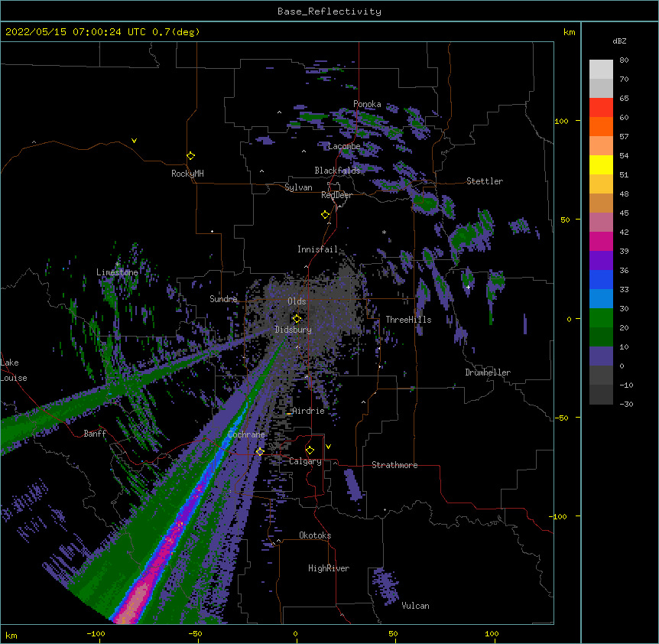Select the Strathmore city label
The height and width of the screenshot is (644, 659).
[394, 465]
